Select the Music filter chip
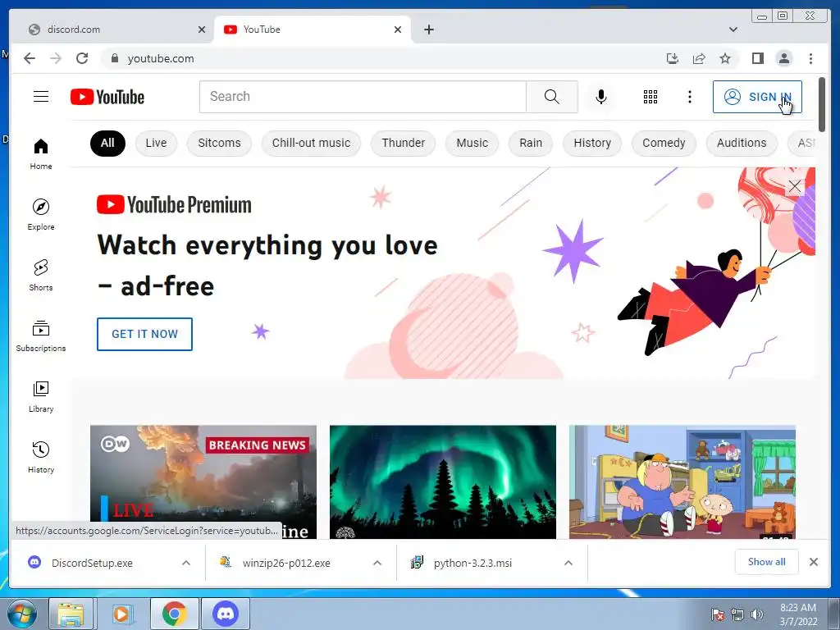 point(472,143)
